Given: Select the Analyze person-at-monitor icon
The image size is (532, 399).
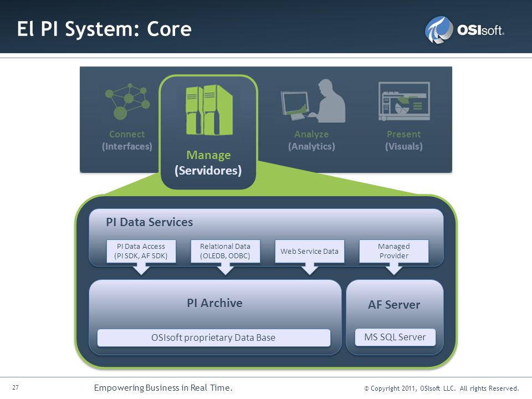Looking at the screenshot, I should 313,101.
